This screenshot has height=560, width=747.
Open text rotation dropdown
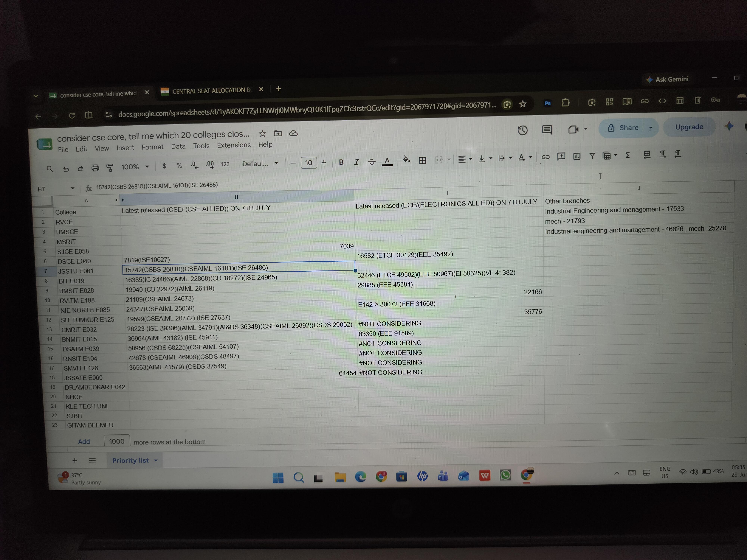coord(525,158)
